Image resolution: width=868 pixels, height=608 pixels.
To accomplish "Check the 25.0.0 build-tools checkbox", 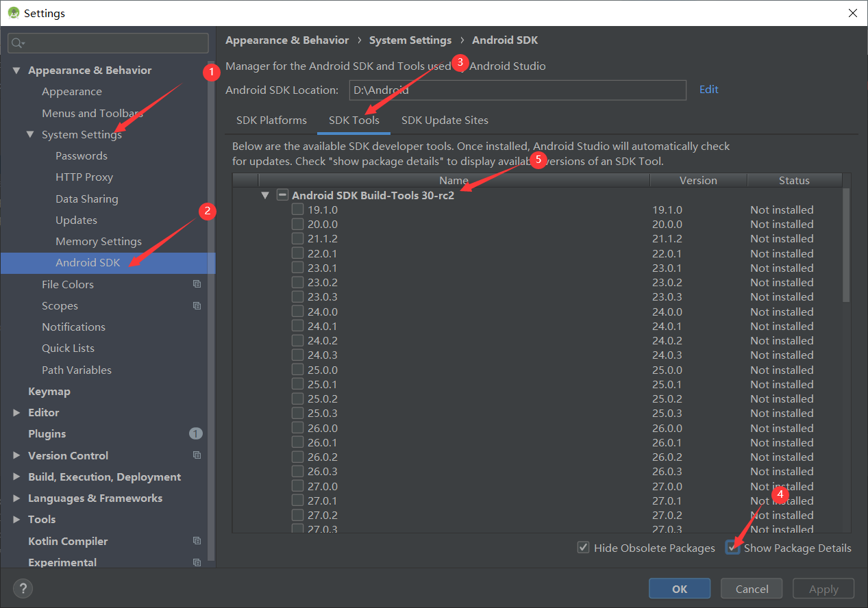I will [297, 370].
